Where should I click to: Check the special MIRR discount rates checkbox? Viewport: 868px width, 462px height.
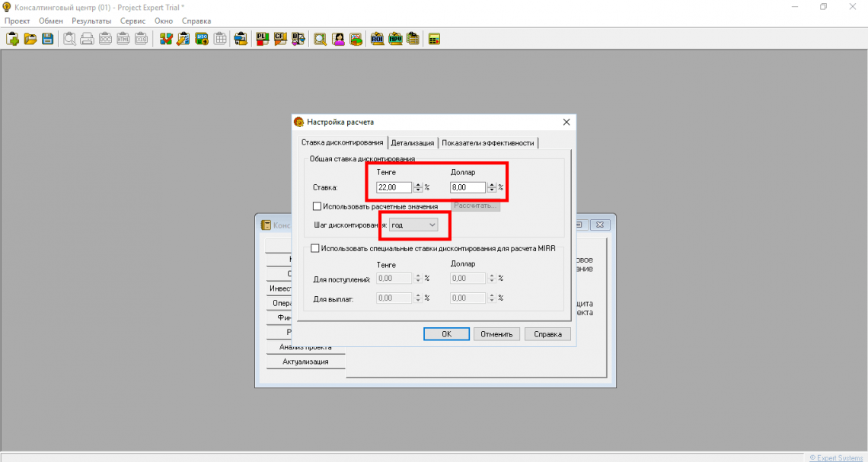(316, 248)
